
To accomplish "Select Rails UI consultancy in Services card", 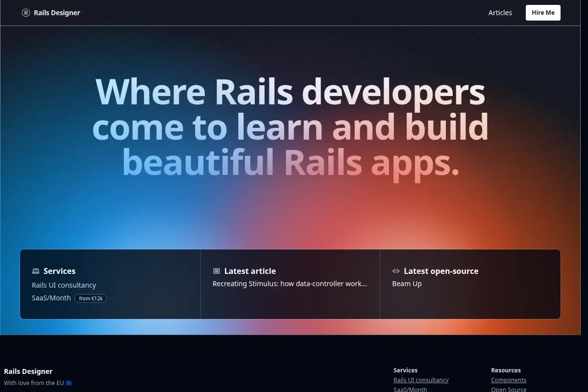I will pos(64,285).
